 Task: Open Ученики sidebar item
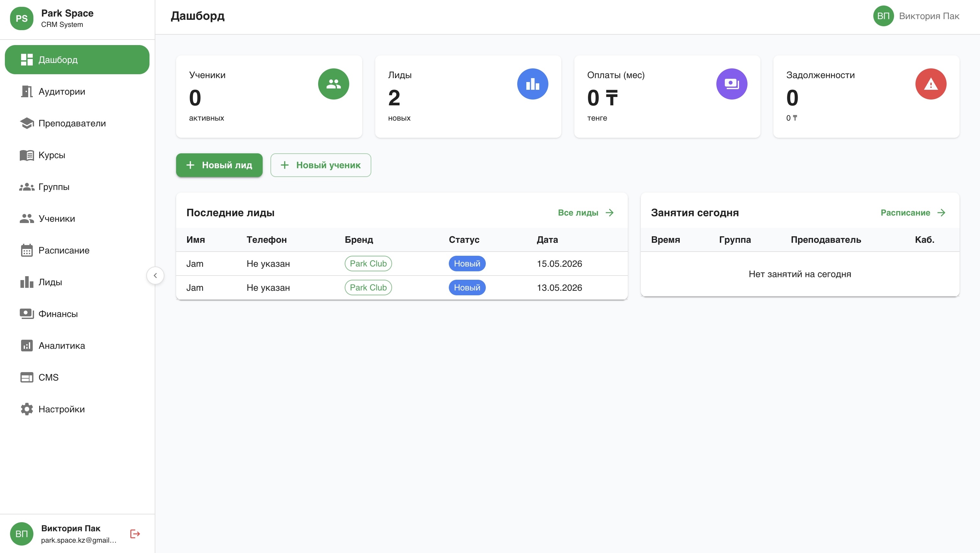pyautogui.click(x=77, y=219)
